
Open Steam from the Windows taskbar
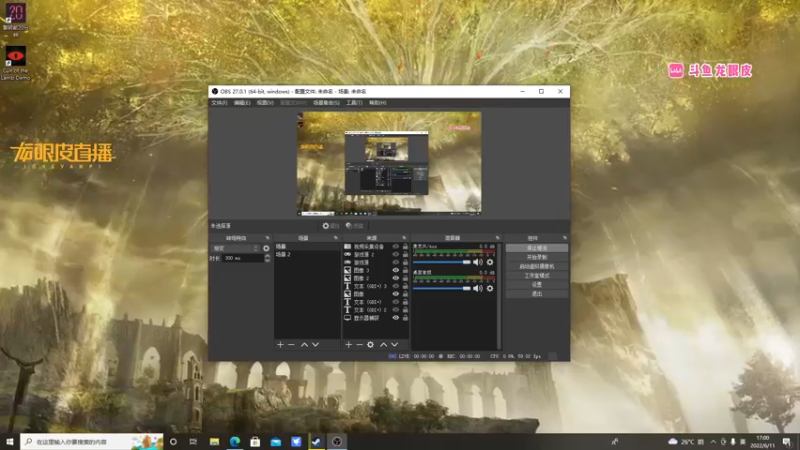point(316,442)
